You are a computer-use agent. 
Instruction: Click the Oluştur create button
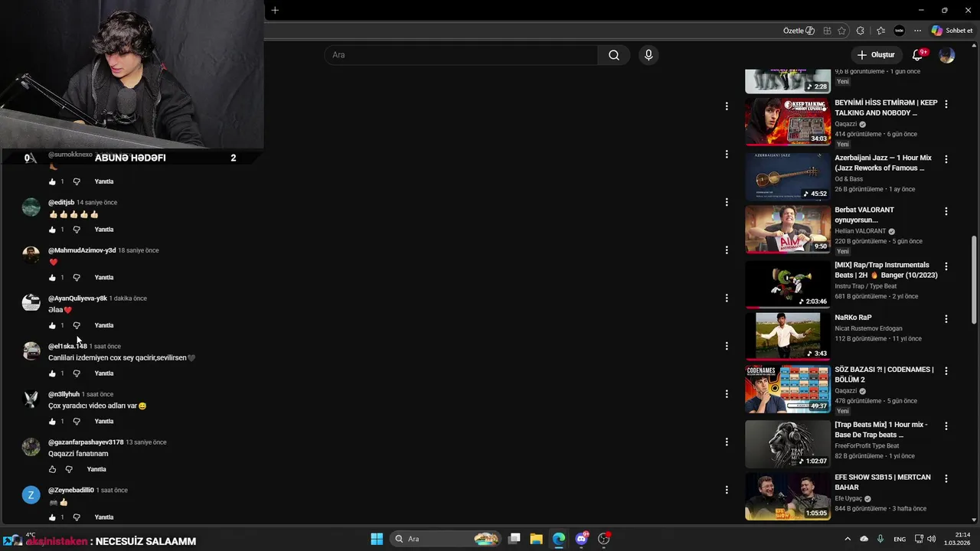coord(875,55)
